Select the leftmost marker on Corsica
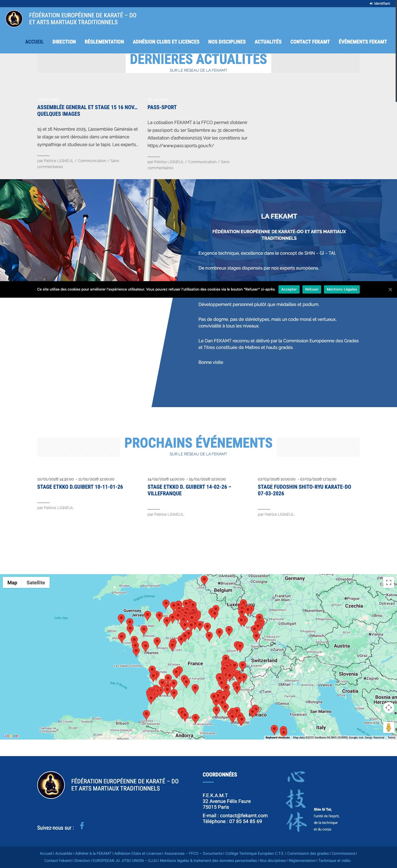This screenshot has width=397, height=868. pos(274,730)
